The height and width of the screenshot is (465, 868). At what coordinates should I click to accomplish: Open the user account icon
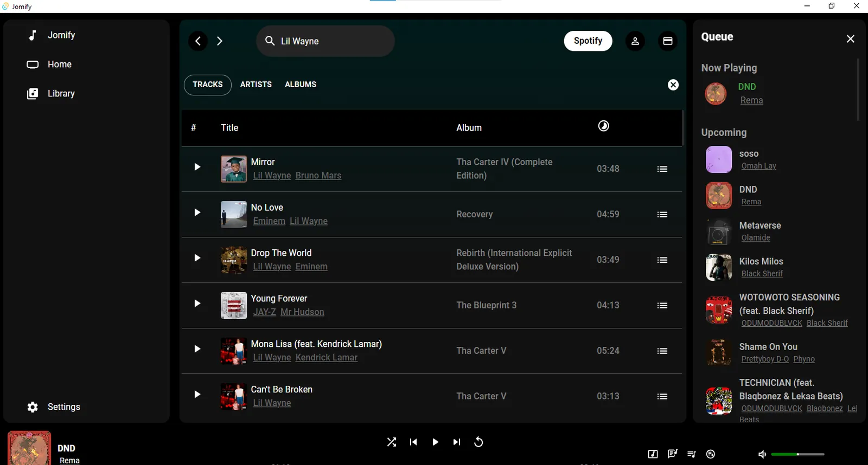[x=635, y=41]
